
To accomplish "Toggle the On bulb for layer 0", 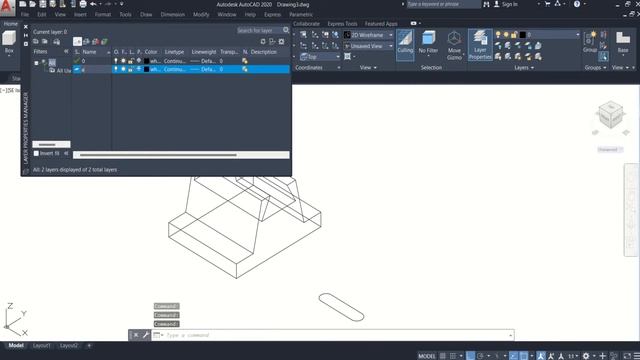I will (116, 61).
